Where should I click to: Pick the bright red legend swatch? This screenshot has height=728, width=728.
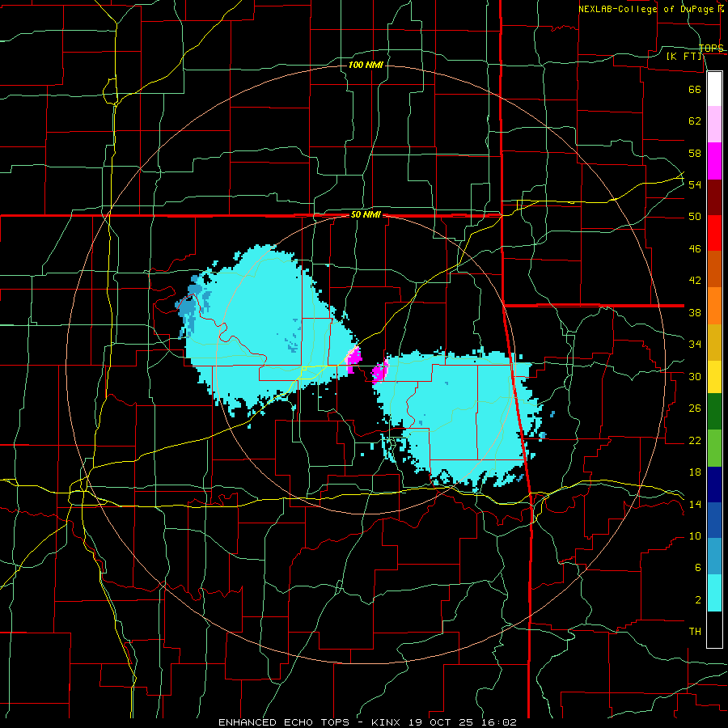tap(714, 233)
